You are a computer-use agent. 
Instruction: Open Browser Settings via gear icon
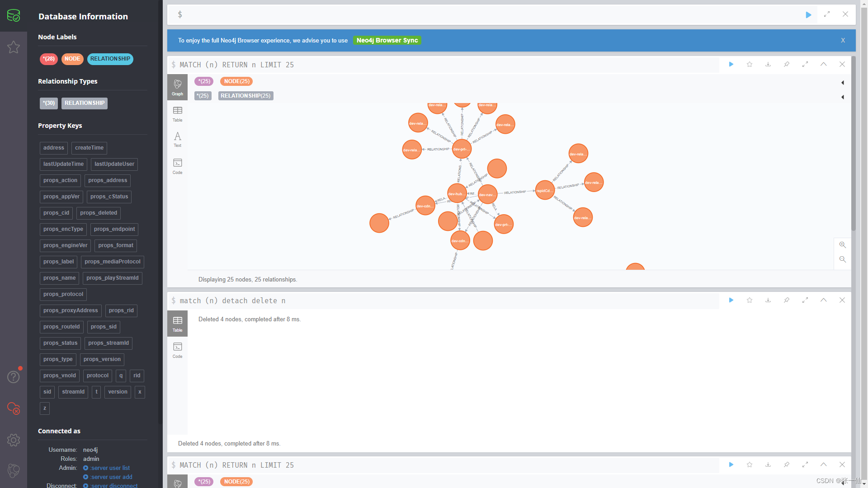point(14,440)
